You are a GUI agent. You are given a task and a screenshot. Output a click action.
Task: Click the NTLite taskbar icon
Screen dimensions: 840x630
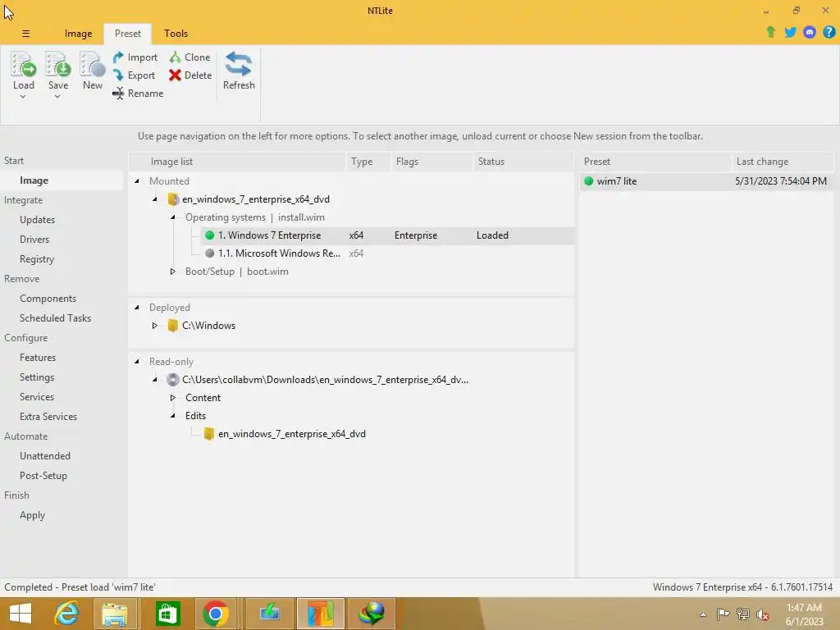321,614
